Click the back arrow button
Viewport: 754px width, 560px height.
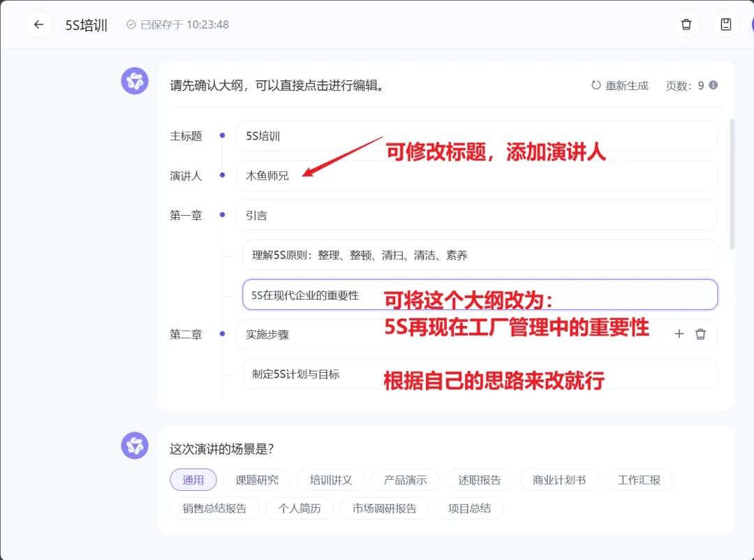tap(38, 24)
